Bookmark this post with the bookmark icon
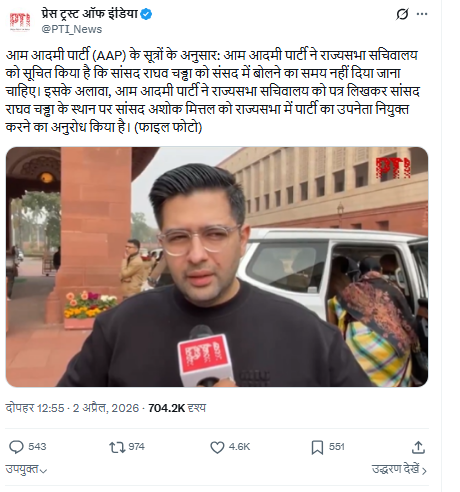This screenshot has height=492, width=460. click(317, 447)
